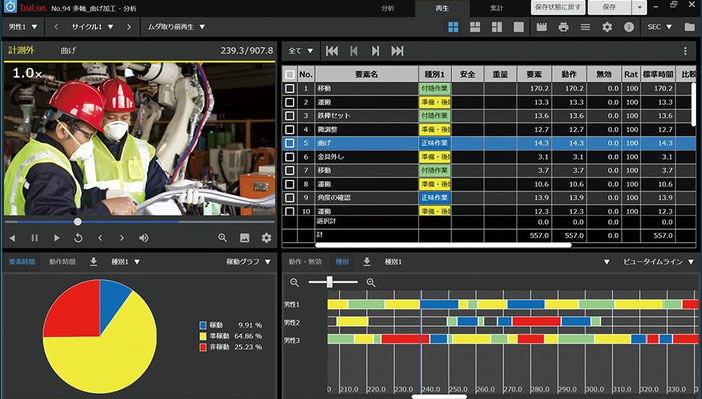The width and height of the screenshot is (702, 399).
Task: Select the four-pane grid layout icon
Action: pos(453,27)
